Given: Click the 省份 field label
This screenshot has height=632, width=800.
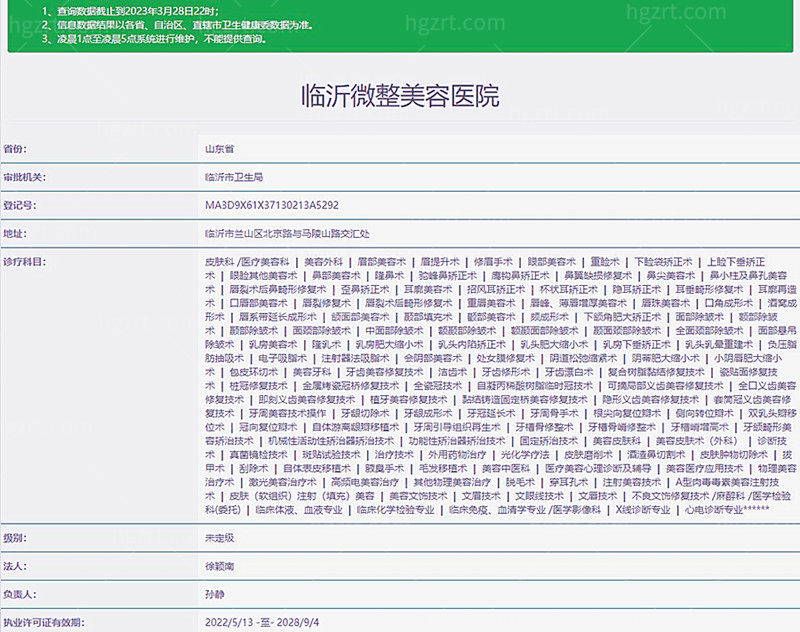Looking at the screenshot, I should click(15, 149).
